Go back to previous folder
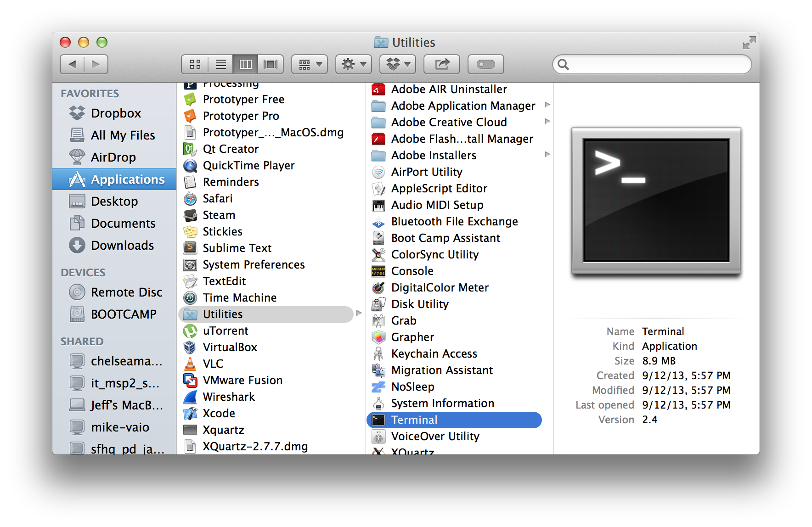The height and width of the screenshot is (527, 812). [x=72, y=64]
